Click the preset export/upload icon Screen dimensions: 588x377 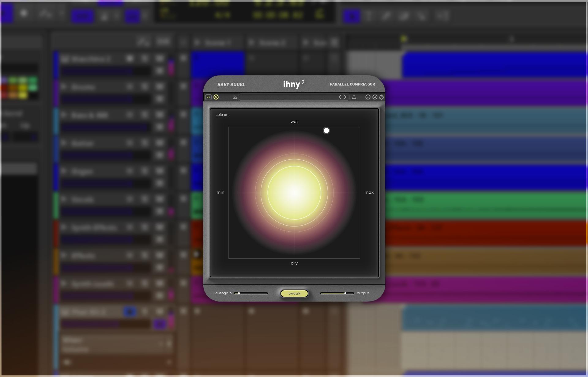click(x=354, y=97)
